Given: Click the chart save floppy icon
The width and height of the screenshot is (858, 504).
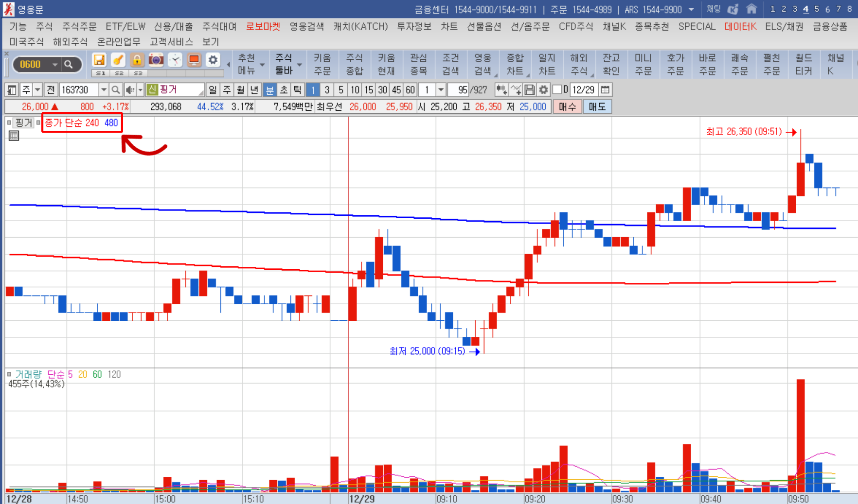Looking at the screenshot, I should click(530, 90).
